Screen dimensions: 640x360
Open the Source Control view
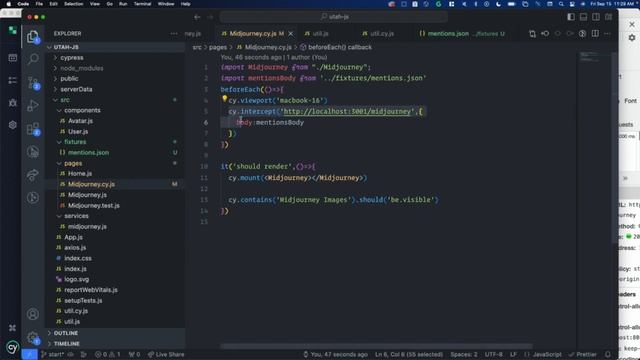(33, 82)
